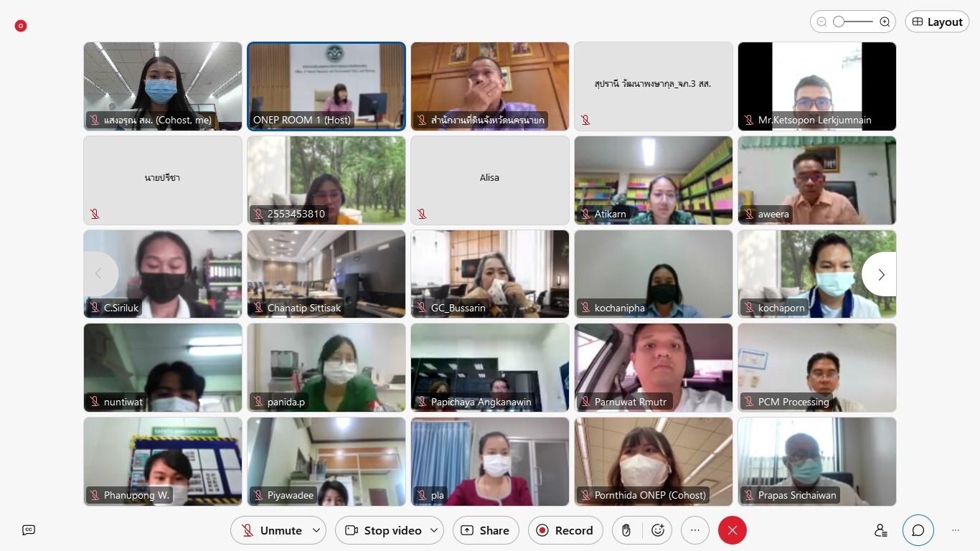Open the emoji reactions picker

(x=658, y=530)
